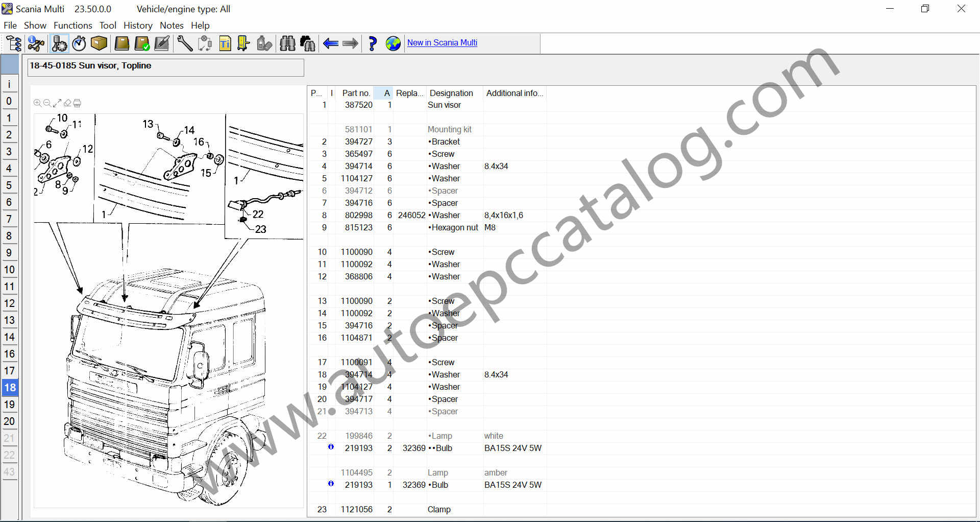Click the yellow hand truck icon
This screenshot has height=522, width=980.
click(243, 43)
